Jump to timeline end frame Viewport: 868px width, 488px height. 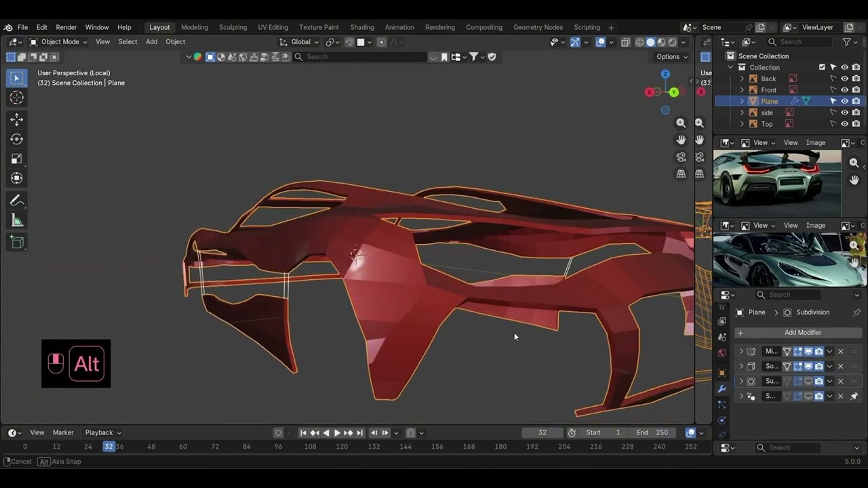coord(359,432)
